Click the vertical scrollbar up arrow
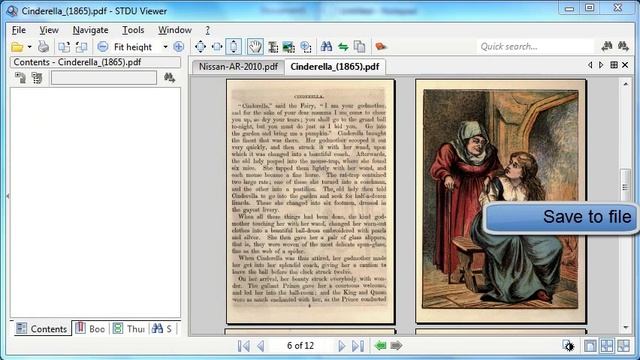This screenshot has width=640, height=360. click(625, 84)
